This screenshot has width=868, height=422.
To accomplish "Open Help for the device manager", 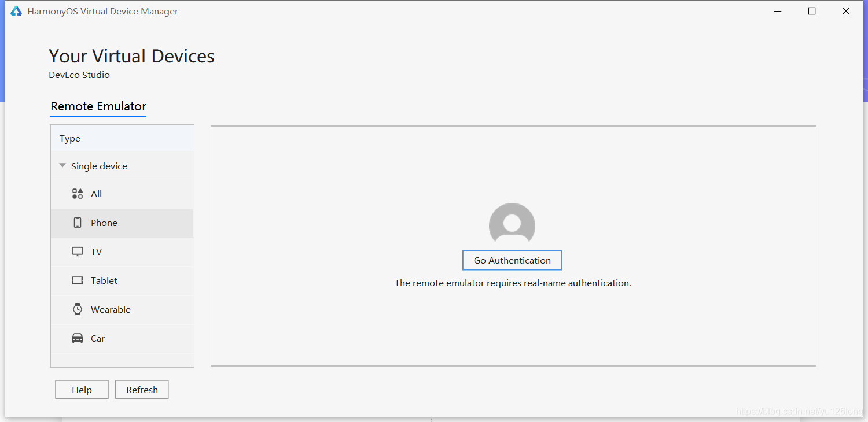I will pyautogui.click(x=82, y=390).
